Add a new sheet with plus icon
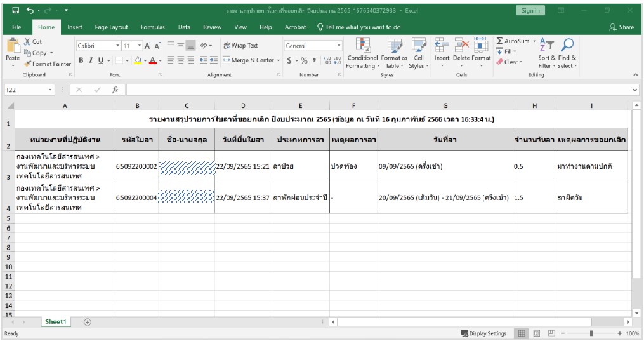The width and height of the screenshot is (644, 341). point(88,322)
